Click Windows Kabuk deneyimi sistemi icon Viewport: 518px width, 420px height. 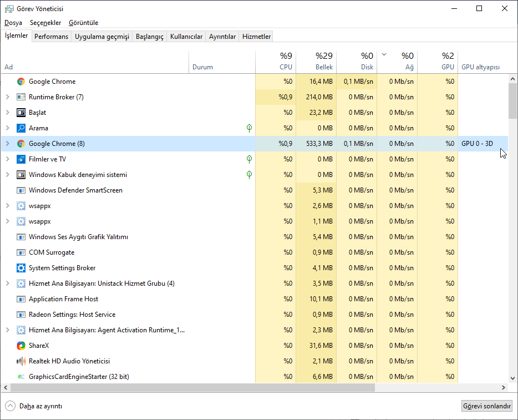click(x=21, y=175)
